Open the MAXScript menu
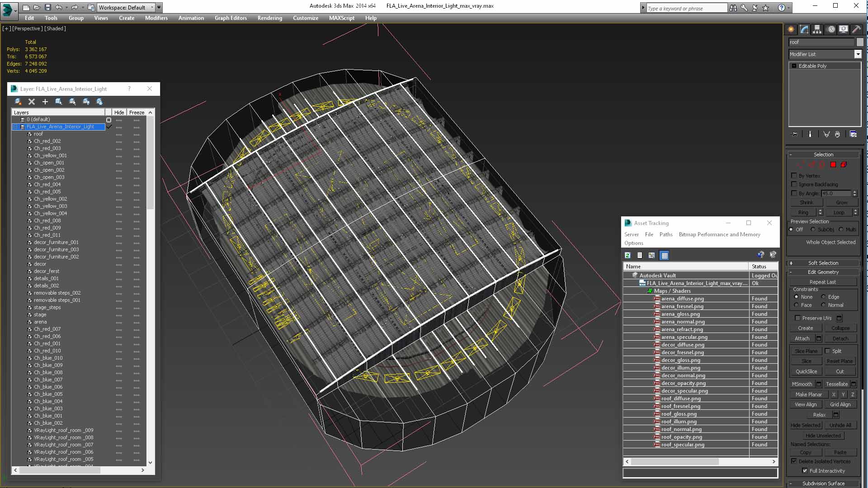The width and height of the screenshot is (868, 488). [x=341, y=18]
